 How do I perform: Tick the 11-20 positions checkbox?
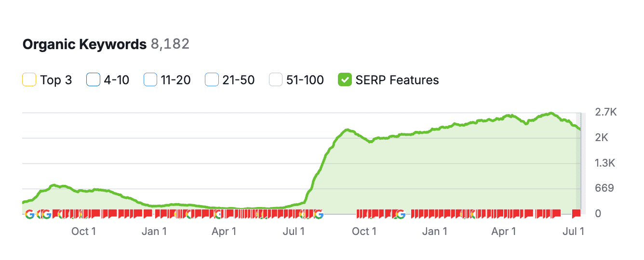pyautogui.click(x=150, y=79)
